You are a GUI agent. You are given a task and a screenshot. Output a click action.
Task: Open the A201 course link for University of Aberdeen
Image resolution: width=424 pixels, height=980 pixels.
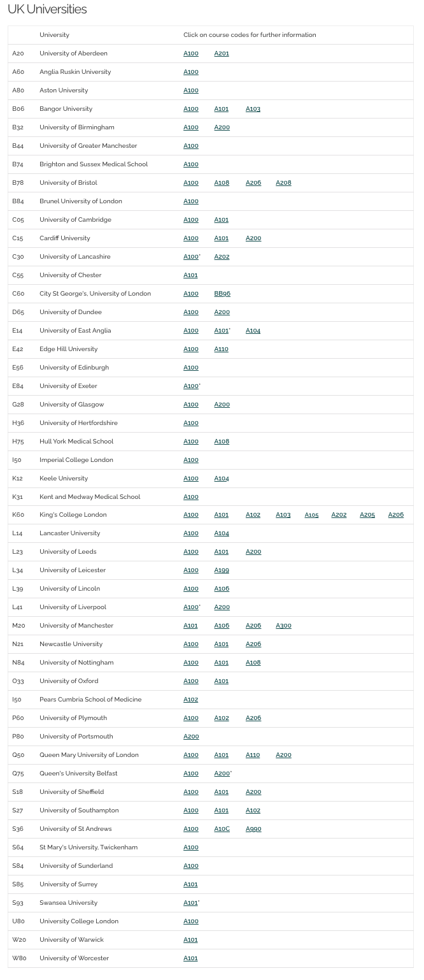click(x=222, y=54)
